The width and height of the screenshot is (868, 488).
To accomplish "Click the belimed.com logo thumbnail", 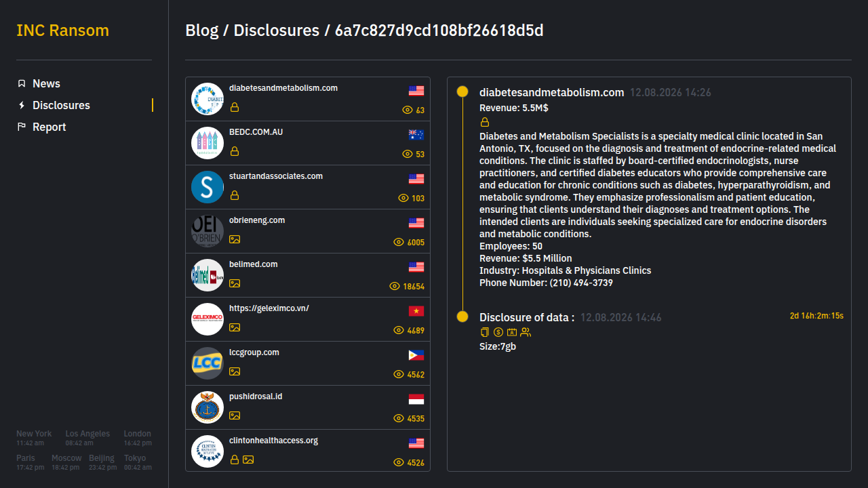I will coord(208,275).
